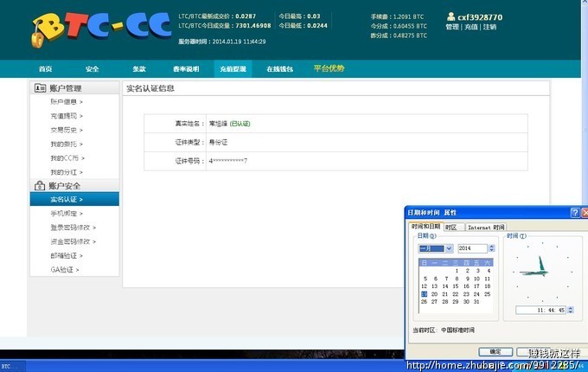
Task: Switch to the 时区 tab
Action: coord(454,228)
